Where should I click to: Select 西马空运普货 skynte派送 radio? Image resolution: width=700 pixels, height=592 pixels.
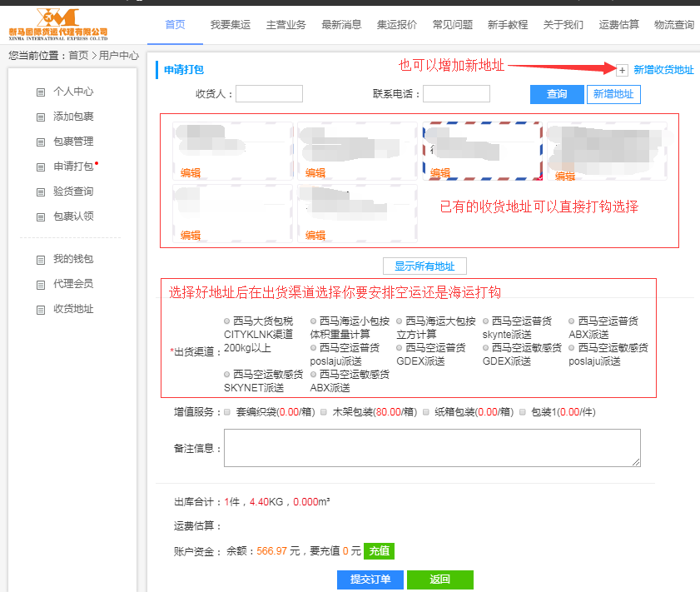(485, 321)
